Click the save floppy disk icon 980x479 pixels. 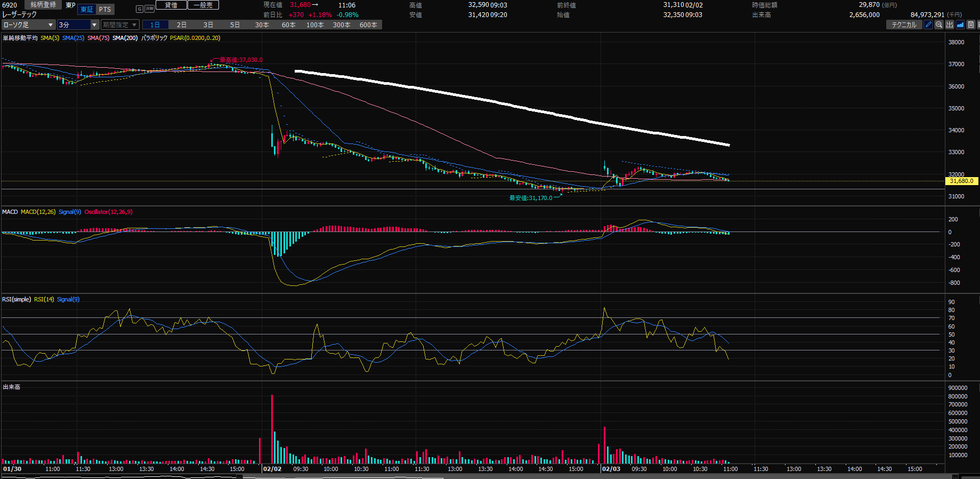971,25
